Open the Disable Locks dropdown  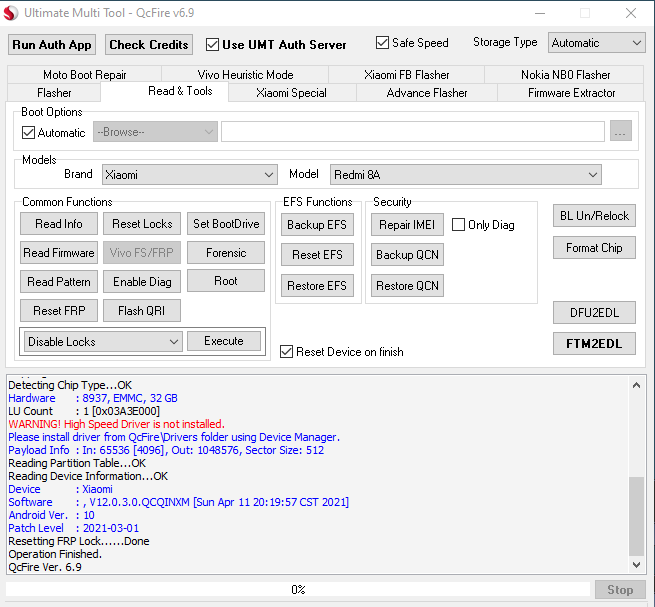coord(103,342)
